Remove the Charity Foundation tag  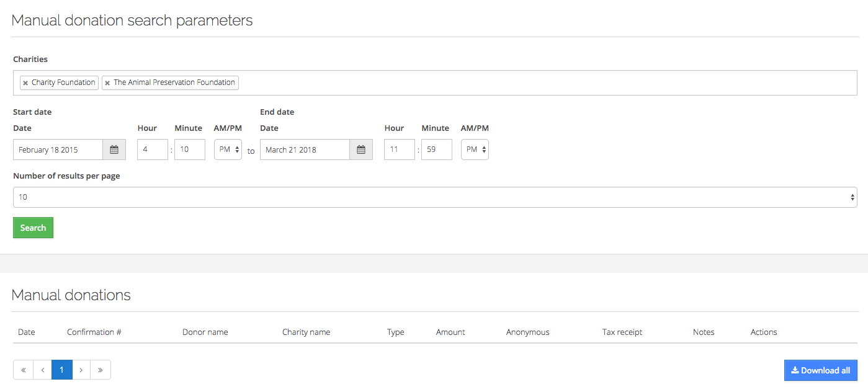(25, 83)
